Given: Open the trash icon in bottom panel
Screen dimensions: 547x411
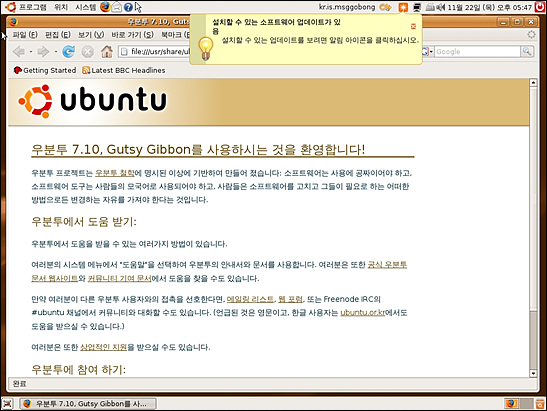Looking at the screenshot, I should coord(541,404).
